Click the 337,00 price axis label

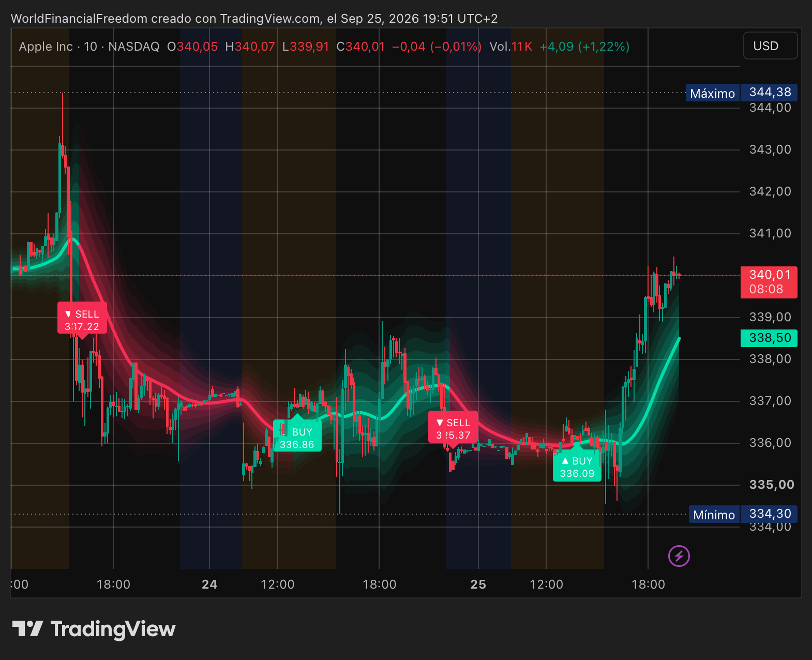(x=770, y=401)
